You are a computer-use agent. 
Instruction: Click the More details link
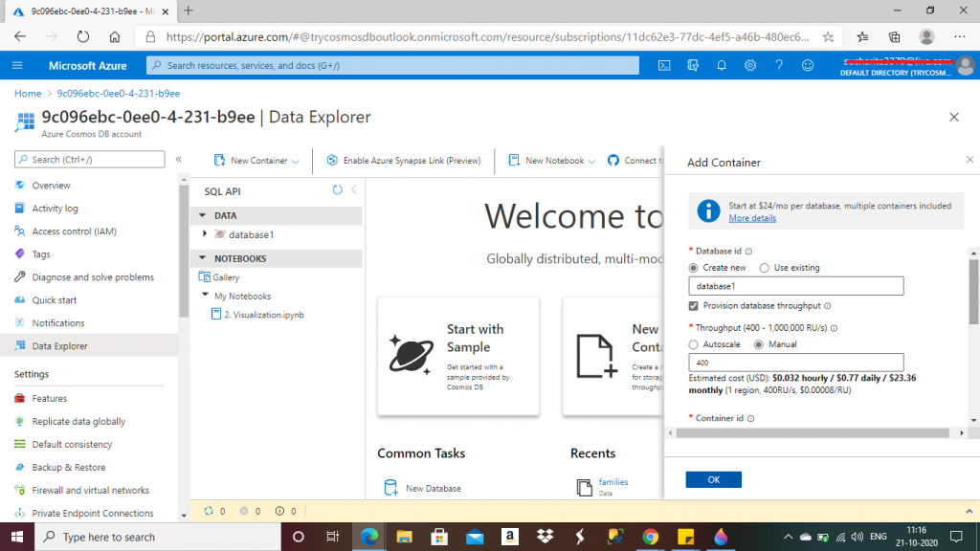pos(752,218)
